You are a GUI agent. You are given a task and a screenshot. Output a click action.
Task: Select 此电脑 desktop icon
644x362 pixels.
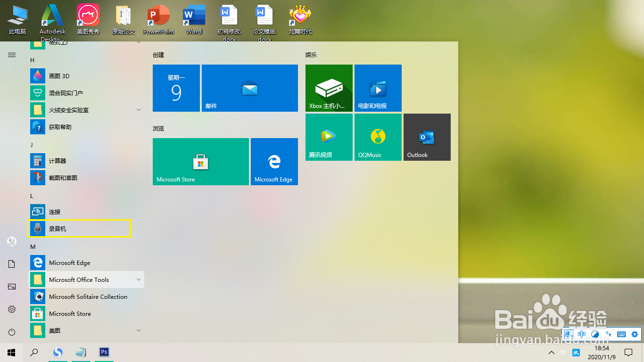[17, 20]
